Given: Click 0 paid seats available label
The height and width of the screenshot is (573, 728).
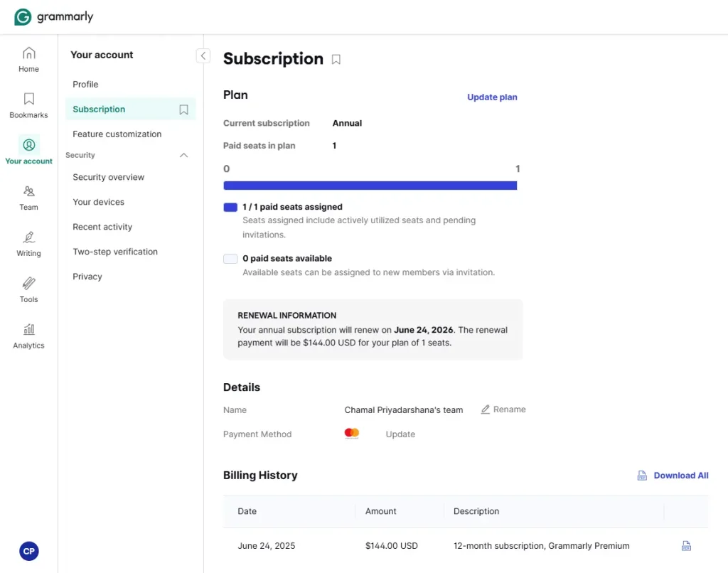Looking at the screenshot, I should 287,259.
